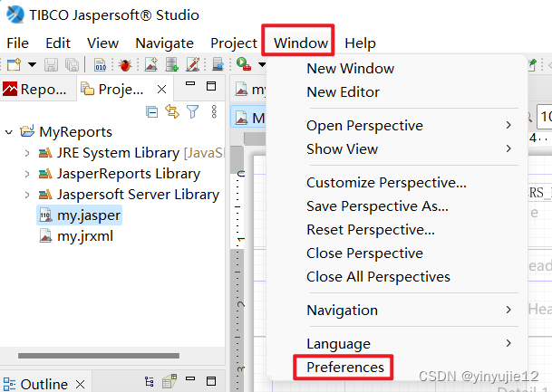Expand Jaspersoft Server Library node

pyautogui.click(x=27, y=195)
